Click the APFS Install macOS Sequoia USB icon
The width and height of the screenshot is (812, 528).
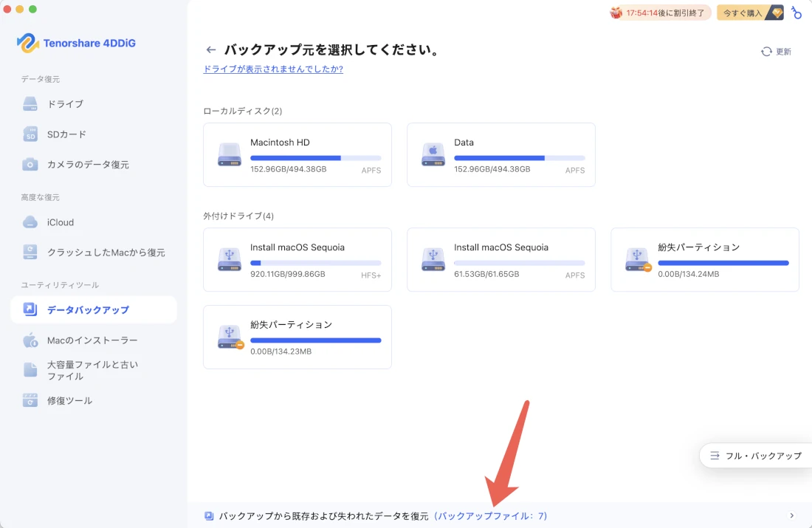[x=433, y=260]
